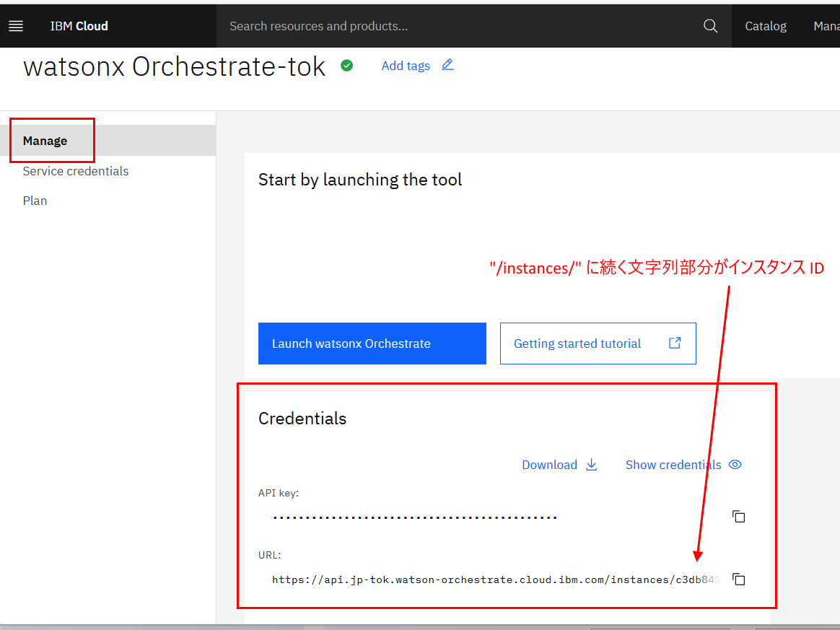Viewport: 840px width, 630px height.
Task: Download the credentials
Action: pos(550,465)
